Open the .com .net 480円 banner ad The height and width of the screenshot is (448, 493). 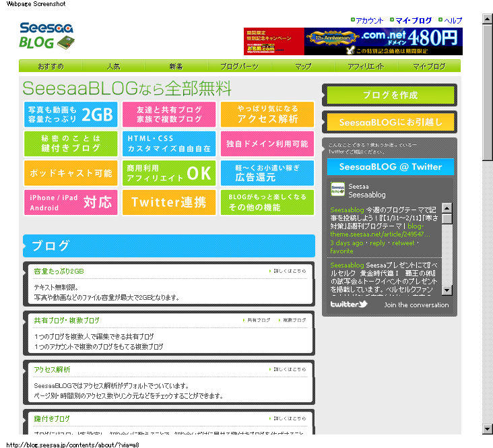pos(353,42)
